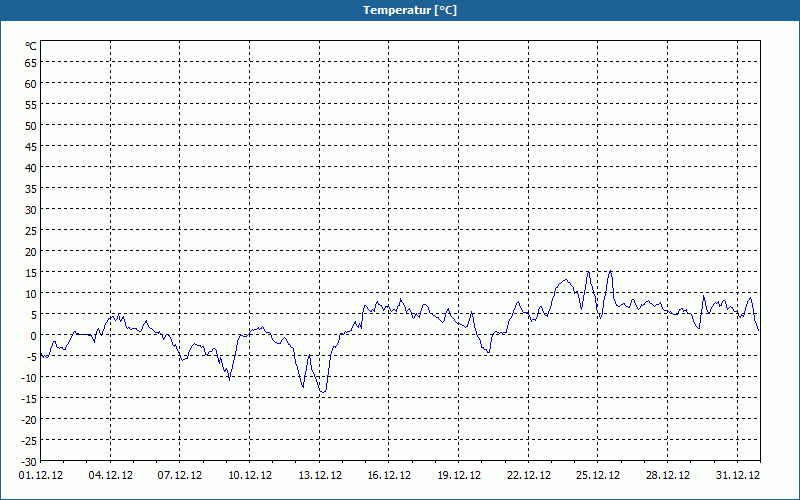Viewport: 800px width, 500px height.
Task: Click the 20 y-axis label
Action: (31, 252)
